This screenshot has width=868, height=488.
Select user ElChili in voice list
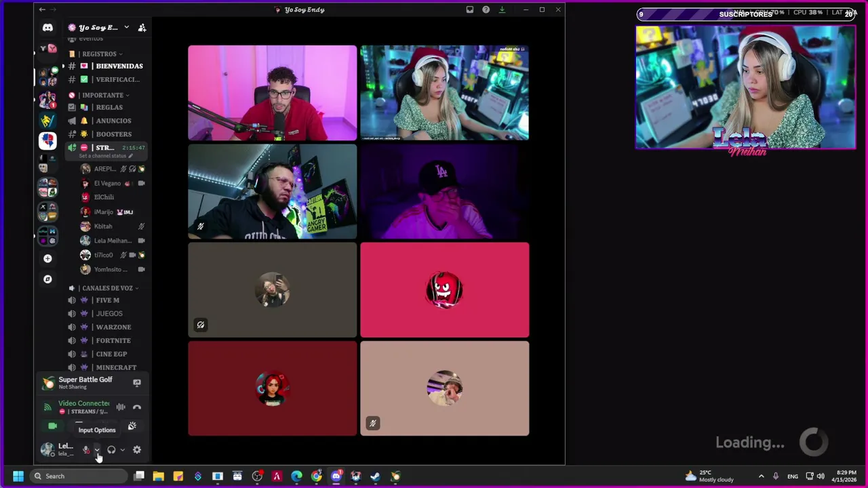click(x=113, y=197)
